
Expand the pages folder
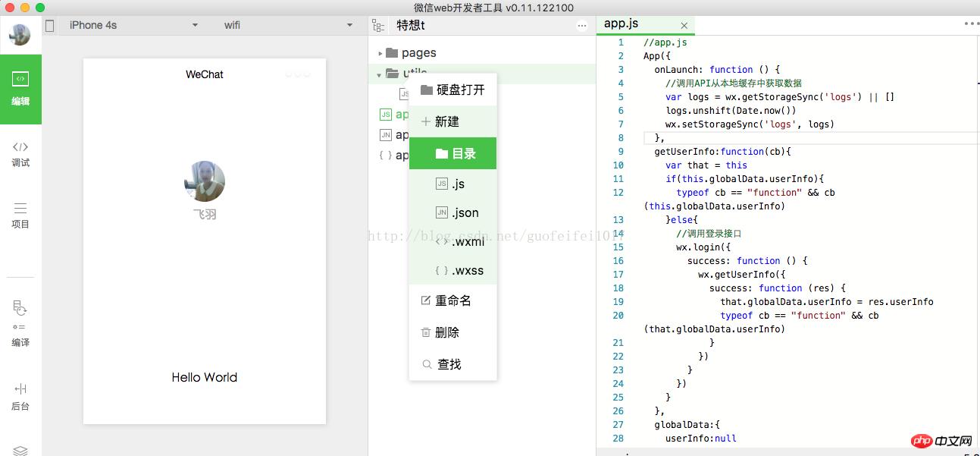pos(380,52)
